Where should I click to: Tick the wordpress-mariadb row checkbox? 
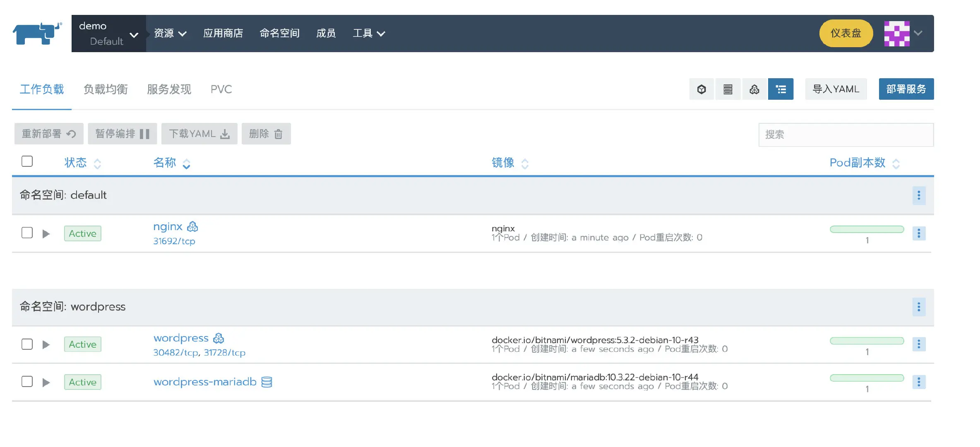point(27,381)
